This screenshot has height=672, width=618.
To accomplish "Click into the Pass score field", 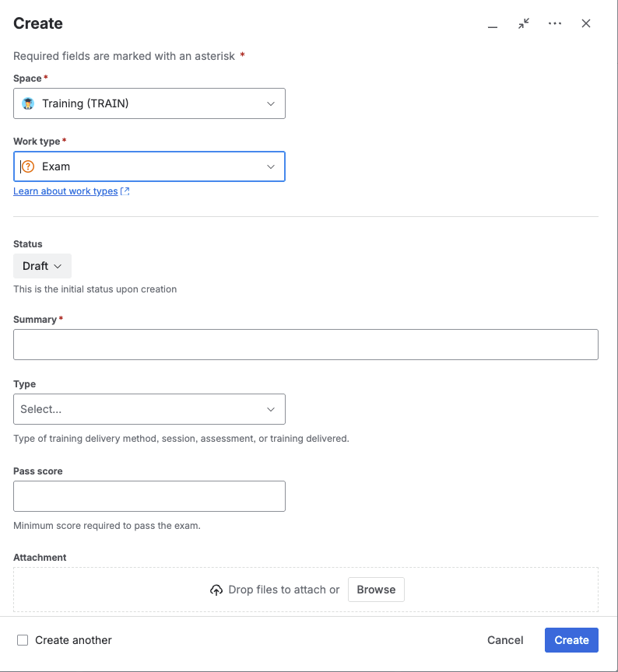I will 149,496.
